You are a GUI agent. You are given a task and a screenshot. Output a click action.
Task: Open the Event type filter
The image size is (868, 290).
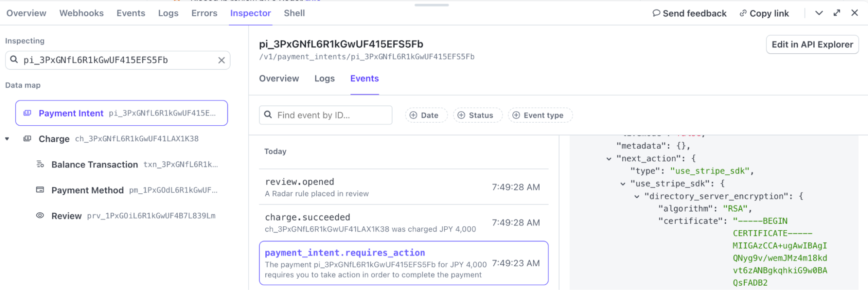tap(540, 115)
